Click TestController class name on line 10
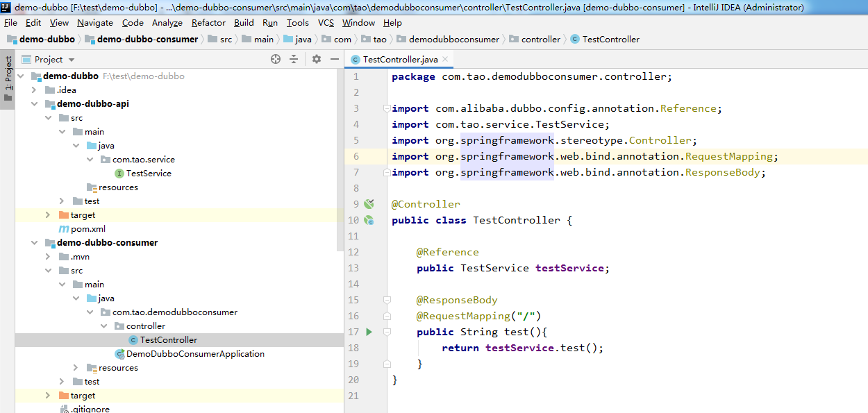Image resolution: width=868 pixels, height=413 pixels. click(x=517, y=220)
